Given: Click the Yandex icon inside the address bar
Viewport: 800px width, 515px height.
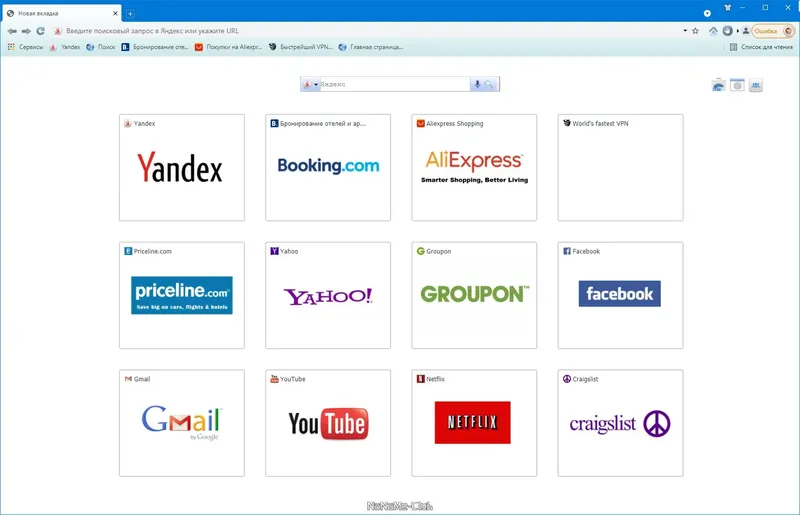Looking at the screenshot, I should click(x=58, y=31).
